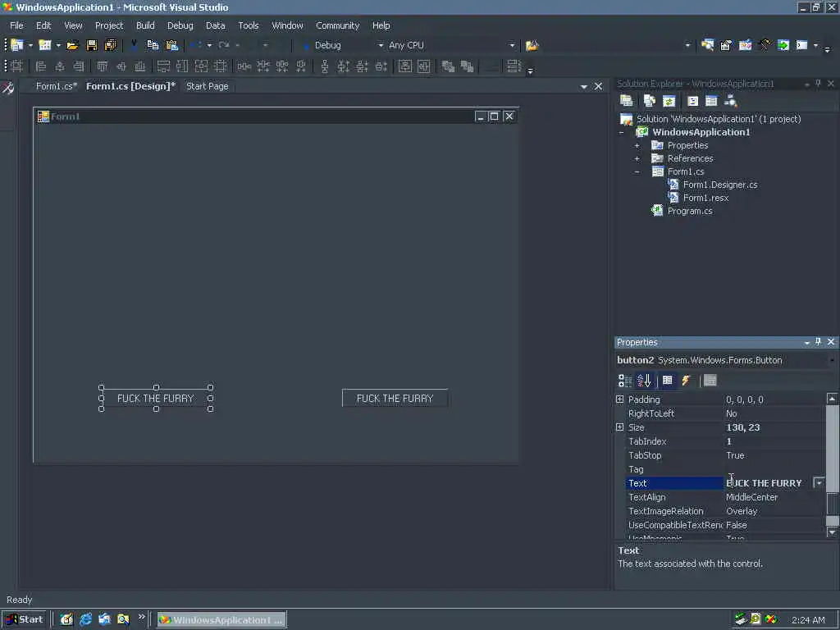
Task: Select Program.cs in Solution Explorer
Action: [x=690, y=211]
